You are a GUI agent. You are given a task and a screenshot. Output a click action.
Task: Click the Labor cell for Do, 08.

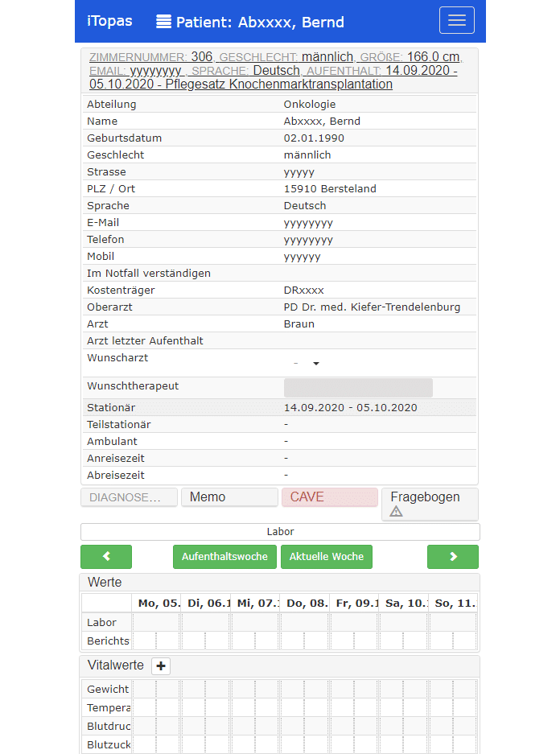304,623
